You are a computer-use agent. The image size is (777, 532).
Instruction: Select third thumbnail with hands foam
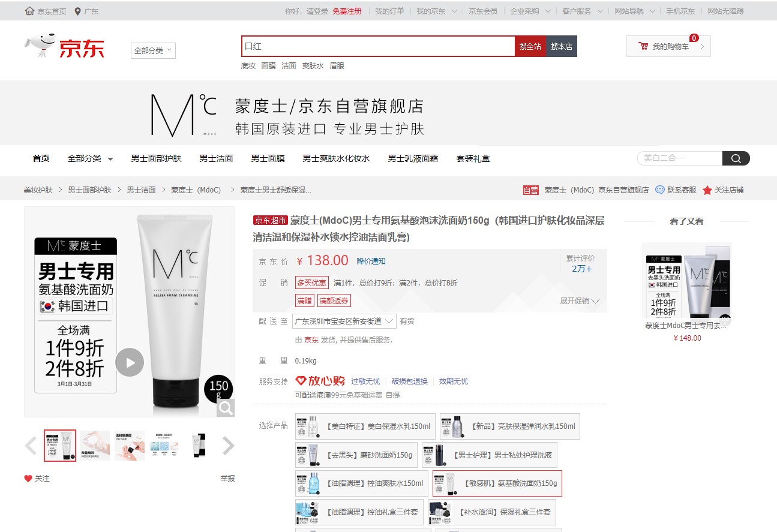(x=130, y=446)
